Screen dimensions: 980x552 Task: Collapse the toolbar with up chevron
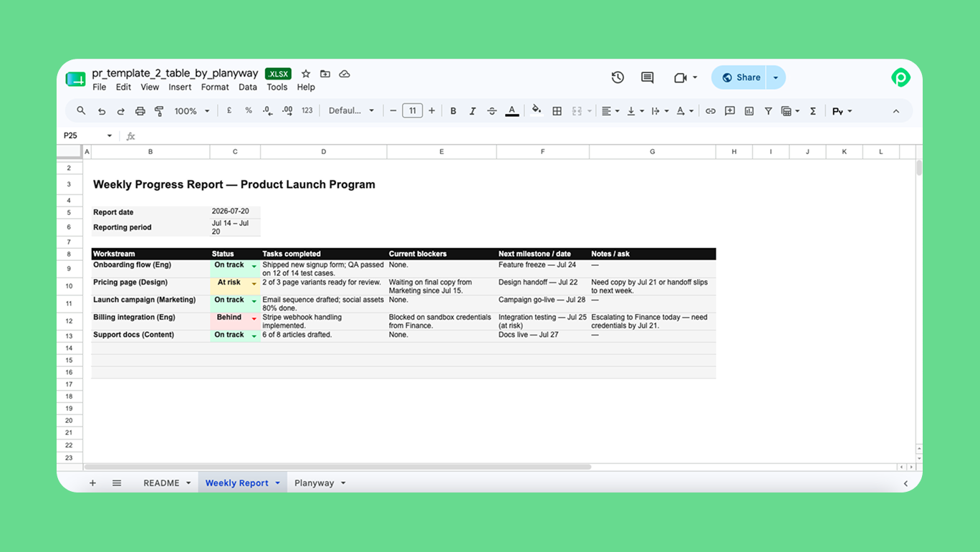895,111
